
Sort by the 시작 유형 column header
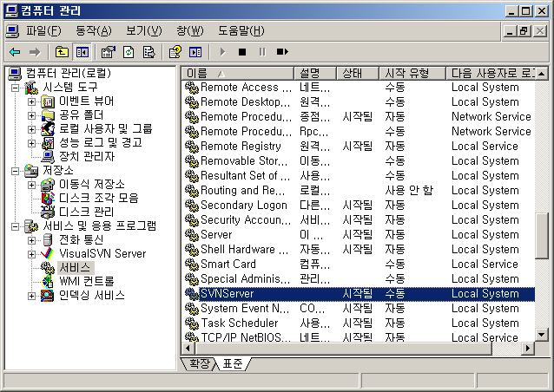pyautogui.click(x=412, y=74)
